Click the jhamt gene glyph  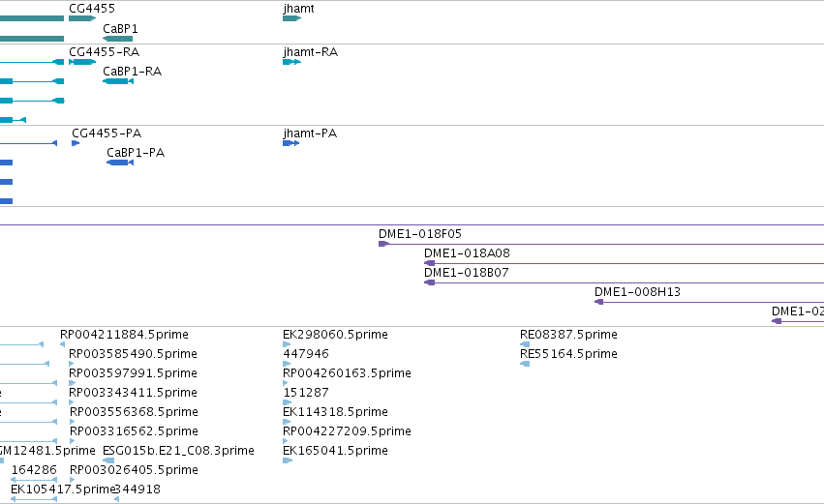(291, 18)
